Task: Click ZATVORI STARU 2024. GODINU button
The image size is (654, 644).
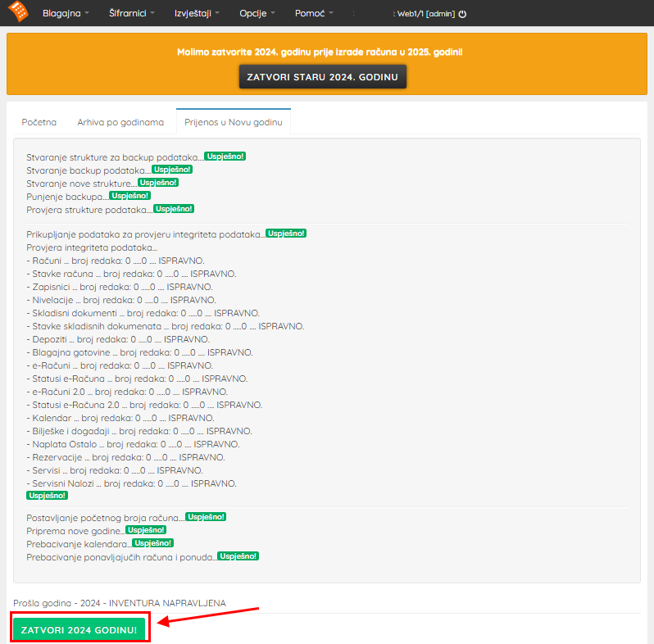Action: [x=322, y=77]
